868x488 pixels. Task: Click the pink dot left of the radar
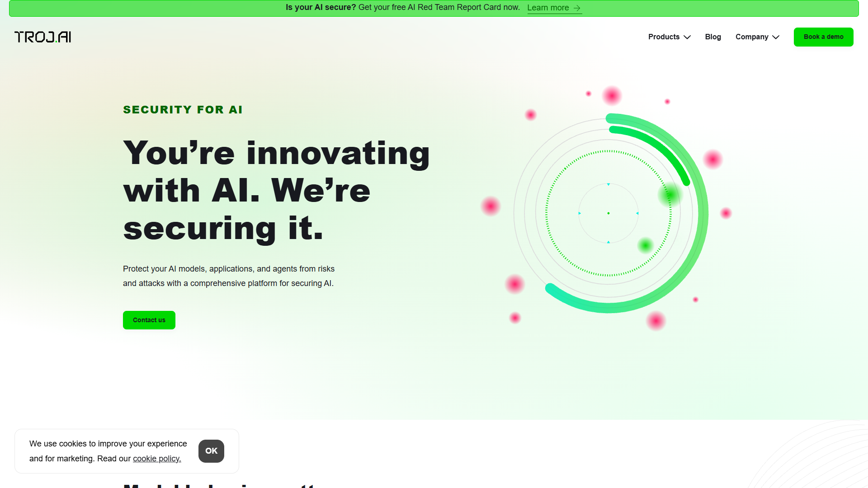coord(491,206)
